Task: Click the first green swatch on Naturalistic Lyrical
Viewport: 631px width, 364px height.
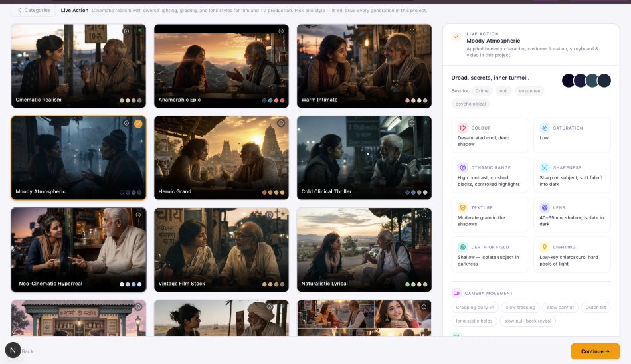Action: pyautogui.click(x=407, y=284)
